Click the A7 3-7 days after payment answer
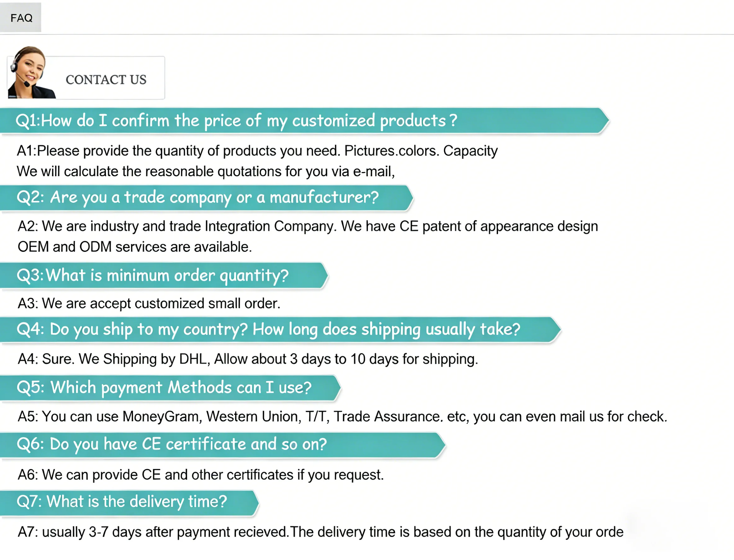The image size is (734, 560). pos(320,532)
